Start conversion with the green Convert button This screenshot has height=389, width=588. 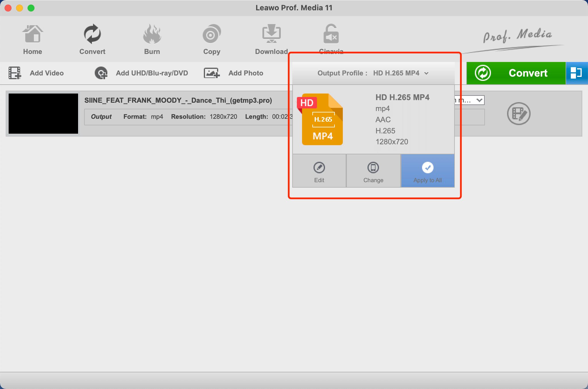516,73
